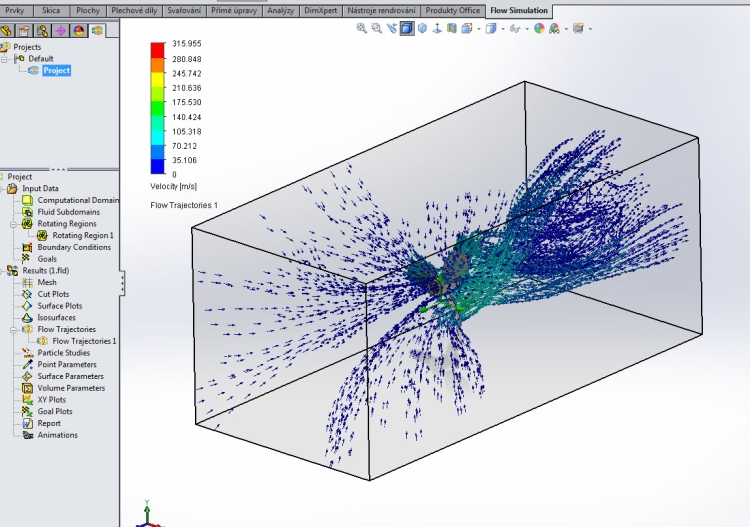Click the Previous View icon
Viewport: 750px width, 527px height.
(x=392, y=29)
